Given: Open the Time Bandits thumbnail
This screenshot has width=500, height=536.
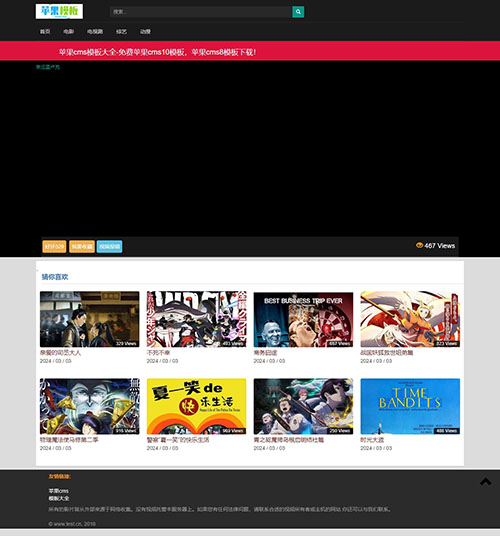Looking at the screenshot, I should coord(410,406).
